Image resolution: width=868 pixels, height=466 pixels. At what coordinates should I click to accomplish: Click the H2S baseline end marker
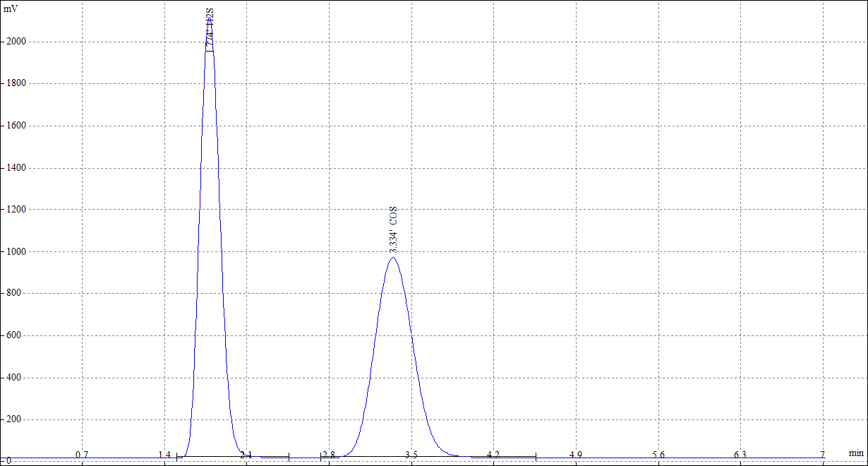(289, 458)
